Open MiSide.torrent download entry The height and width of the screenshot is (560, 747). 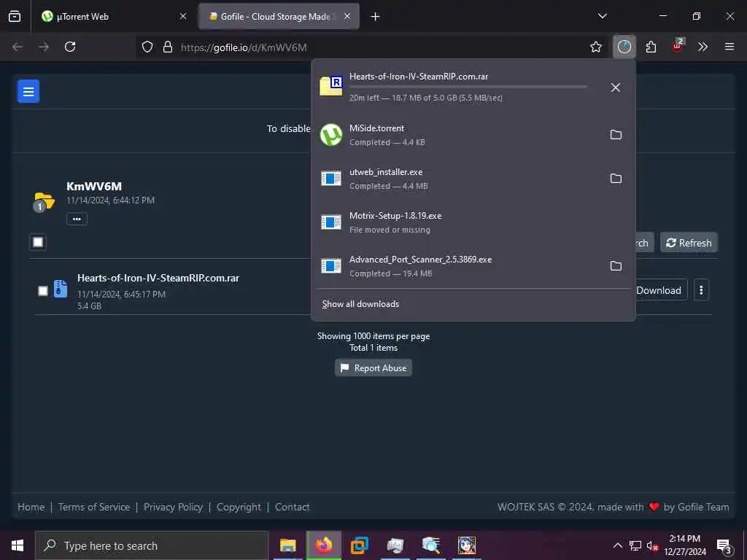click(459, 135)
